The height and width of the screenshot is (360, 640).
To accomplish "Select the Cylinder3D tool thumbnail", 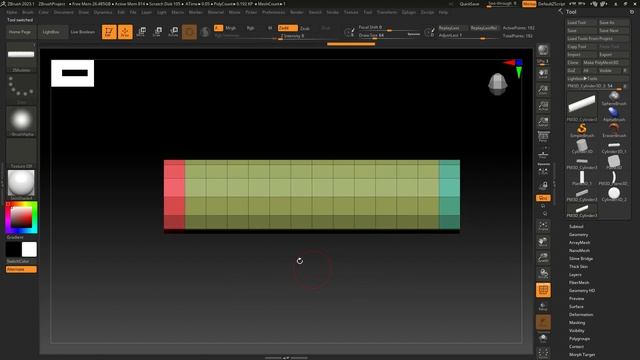I will (582, 146).
